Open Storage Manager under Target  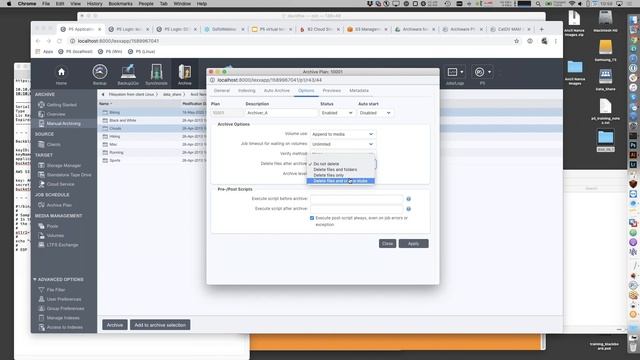click(x=64, y=165)
